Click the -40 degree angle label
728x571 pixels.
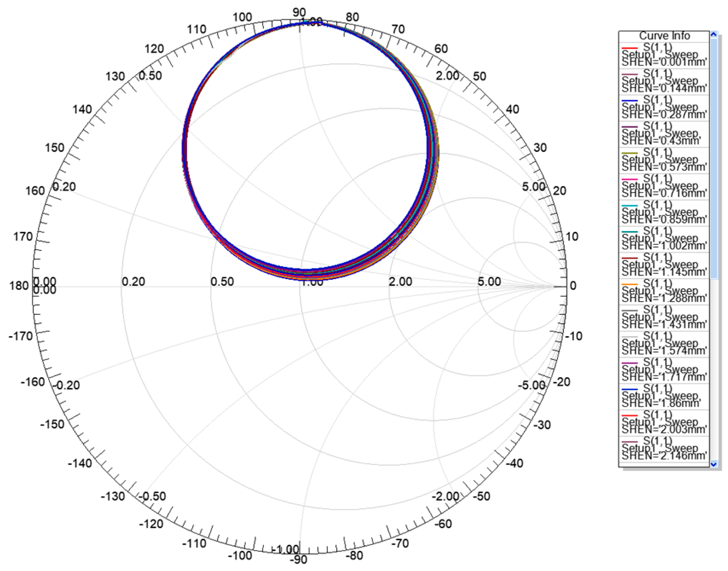pos(514,463)
